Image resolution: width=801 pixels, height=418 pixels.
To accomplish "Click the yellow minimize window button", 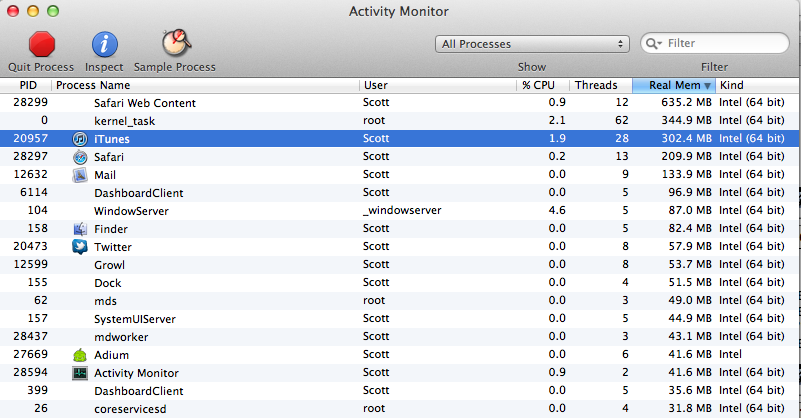I will [33, 11].
